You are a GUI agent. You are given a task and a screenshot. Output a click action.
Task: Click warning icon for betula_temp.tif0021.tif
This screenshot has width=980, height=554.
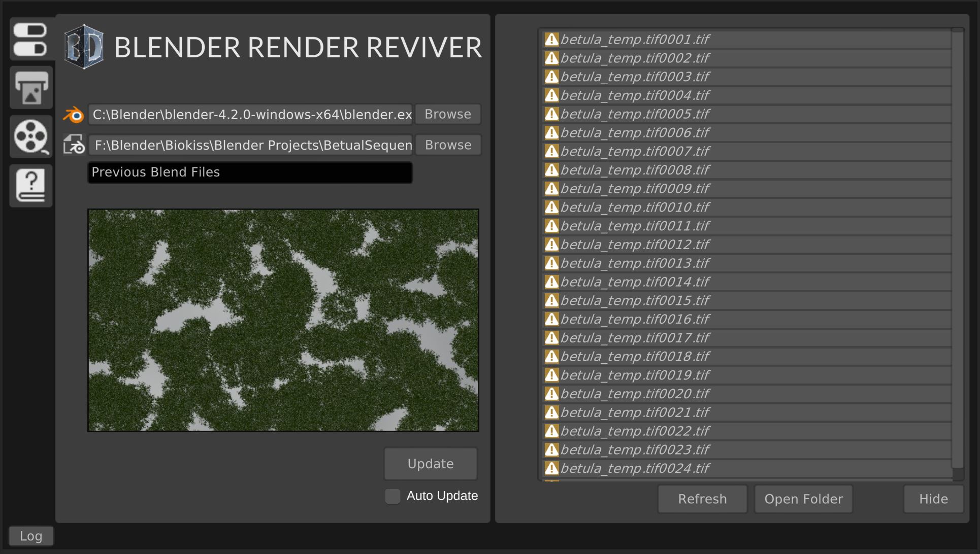click(551, 412)
